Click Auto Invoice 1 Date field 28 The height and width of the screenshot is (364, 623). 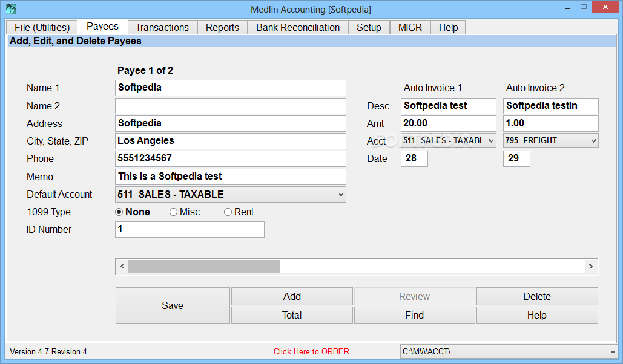coord(414,158)
